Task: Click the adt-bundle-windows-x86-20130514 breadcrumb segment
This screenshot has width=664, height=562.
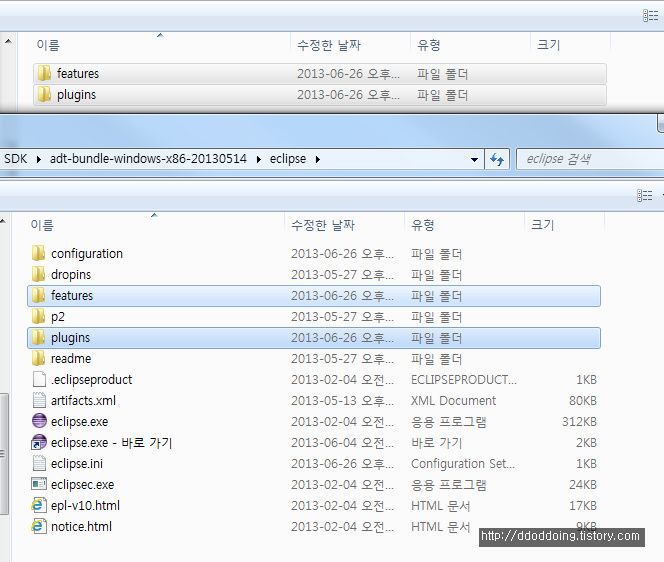Action: click(148, 159)
